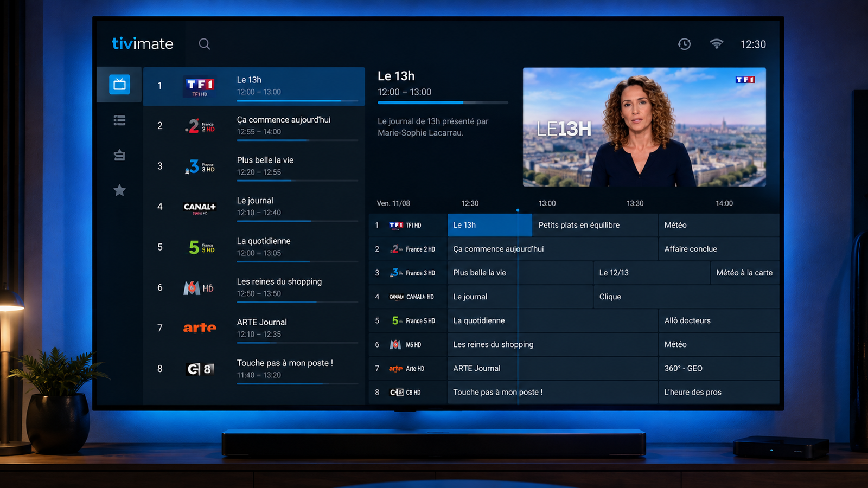Select Le journal in the guide grid

pyautogui.click(x=520, y=297)
